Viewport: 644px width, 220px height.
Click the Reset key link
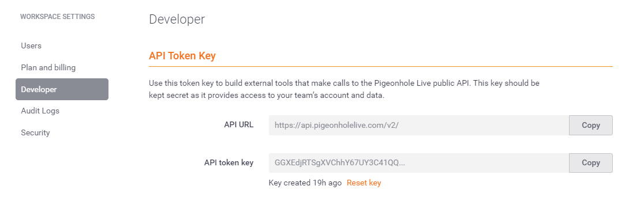pos(364,183)
